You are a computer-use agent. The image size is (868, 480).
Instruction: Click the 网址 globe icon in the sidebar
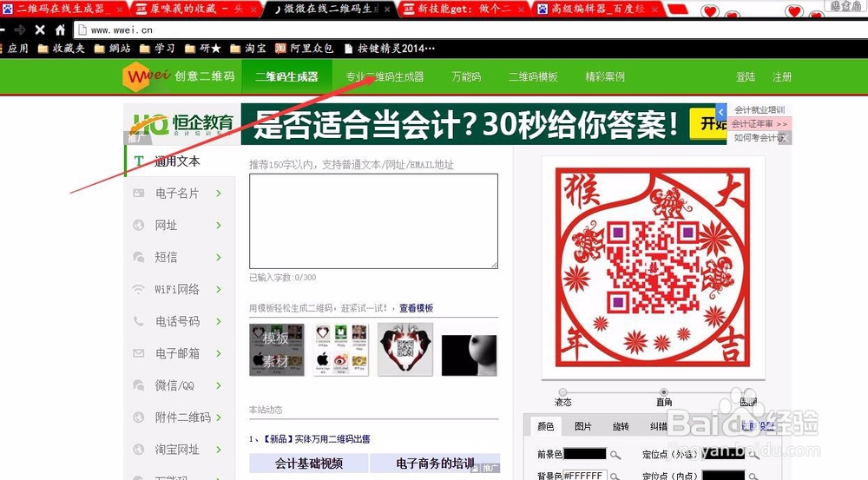tap(138, 226)
